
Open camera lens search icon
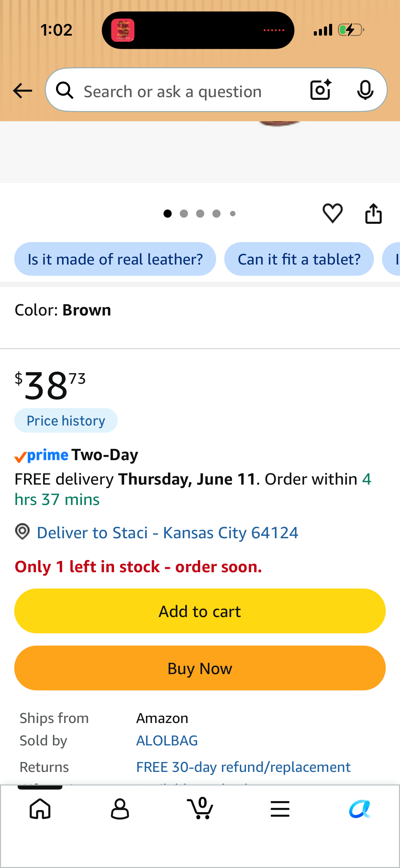pyautogui.click(x=321, y=90)
